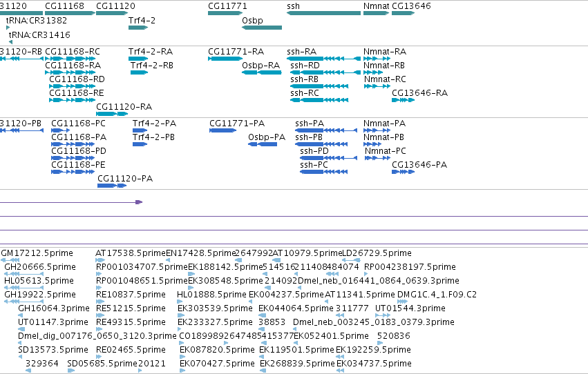Select protein CG11168-PD
This screenshot has height=374, width=588.
pos(79,151)
